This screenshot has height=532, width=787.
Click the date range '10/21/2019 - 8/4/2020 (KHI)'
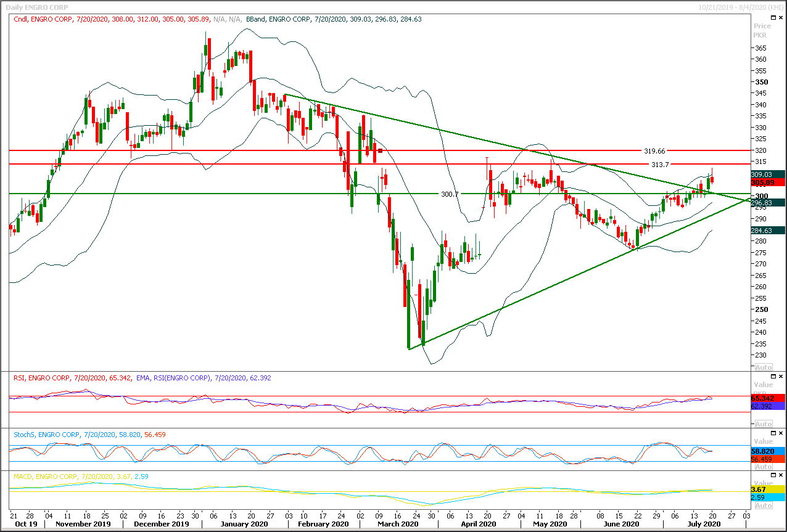pyautogui.click(x=741, y=7)
